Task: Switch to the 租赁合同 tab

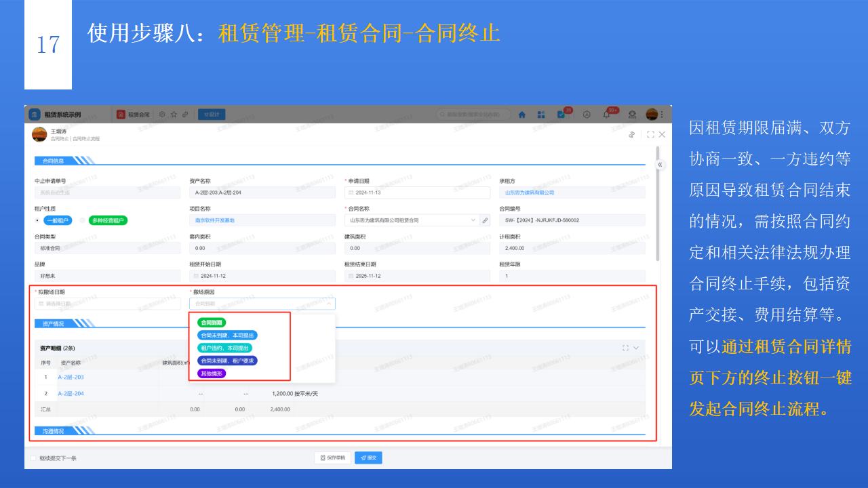Action: 139,114
